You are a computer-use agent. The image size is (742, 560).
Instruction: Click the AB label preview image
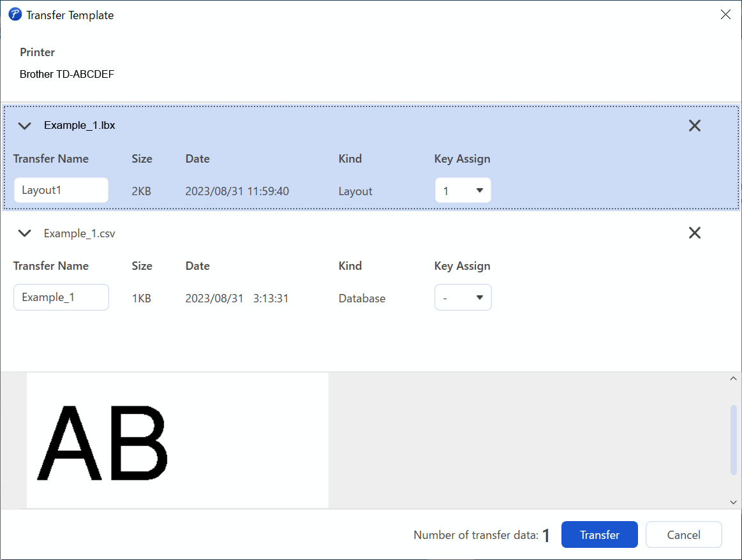click(177, 440)
